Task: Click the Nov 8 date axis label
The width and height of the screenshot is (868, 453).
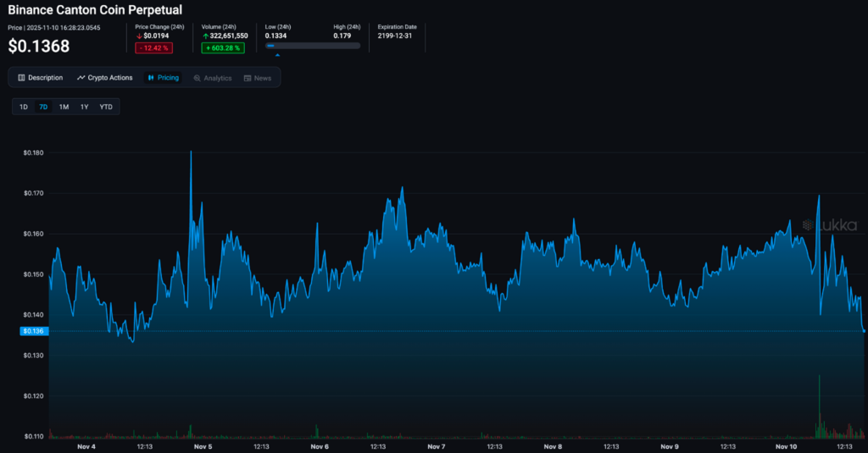Action: pyautogui.click(x=553, y=446)
